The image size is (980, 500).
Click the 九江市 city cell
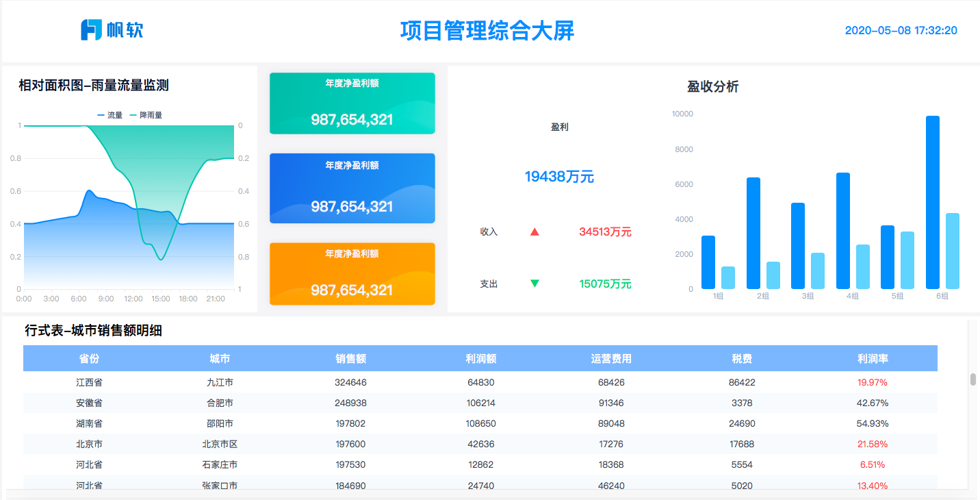point(220,382)
